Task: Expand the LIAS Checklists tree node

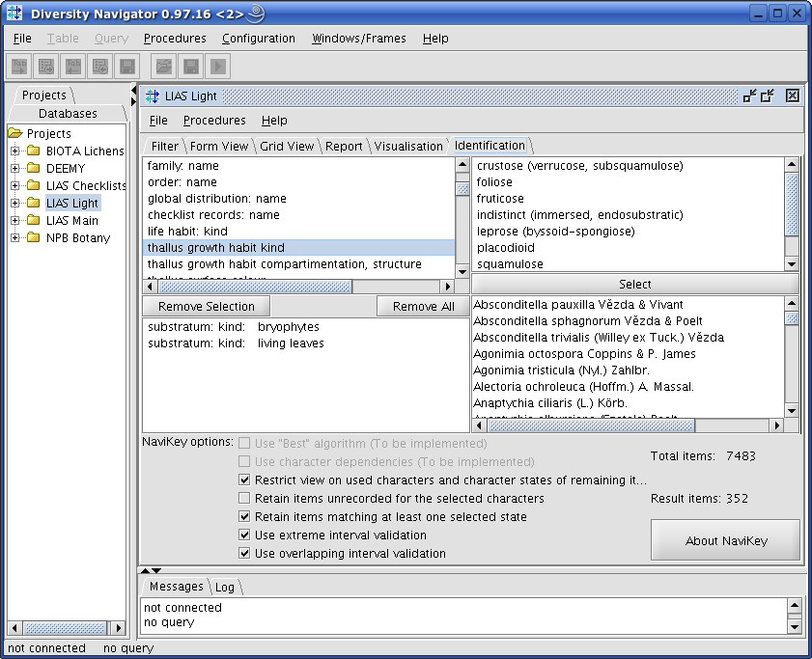Action: pyautogui.click(x=15, y=185)
